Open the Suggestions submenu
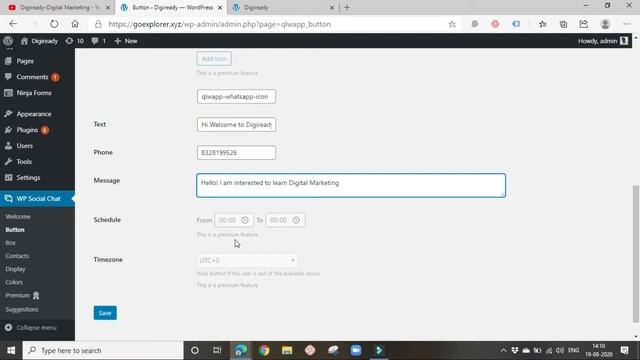The width and height of the screenshot is (640, 360). [22, 309]
